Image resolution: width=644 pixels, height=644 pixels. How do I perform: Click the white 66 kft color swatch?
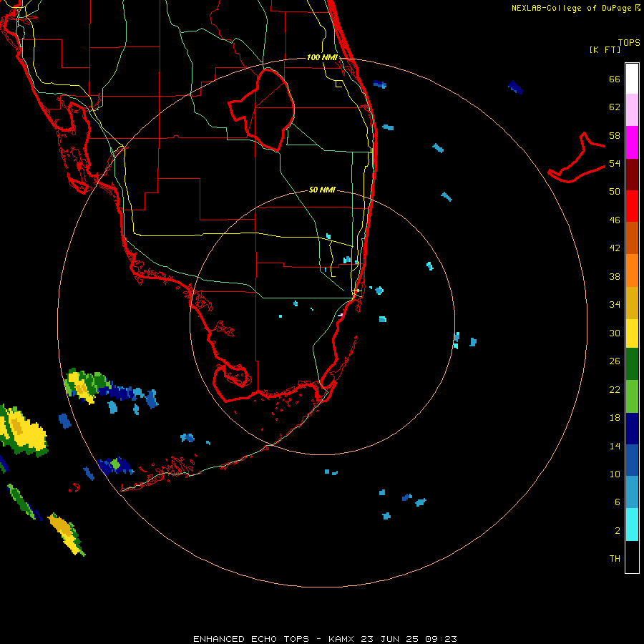coord(632,79)
